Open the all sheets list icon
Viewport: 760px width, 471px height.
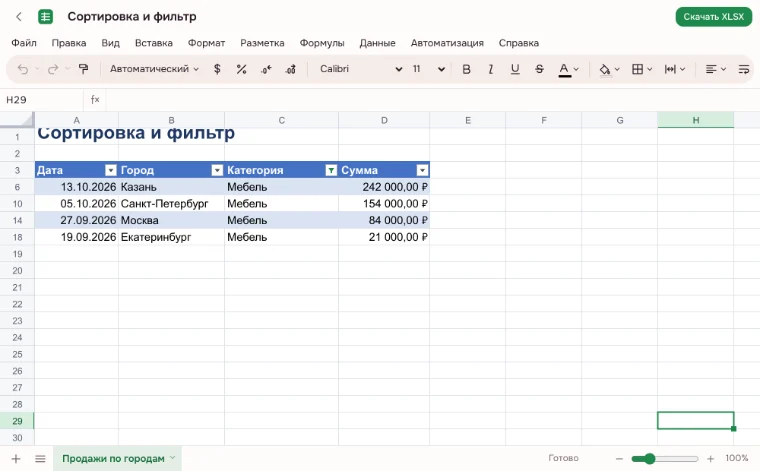40,458
